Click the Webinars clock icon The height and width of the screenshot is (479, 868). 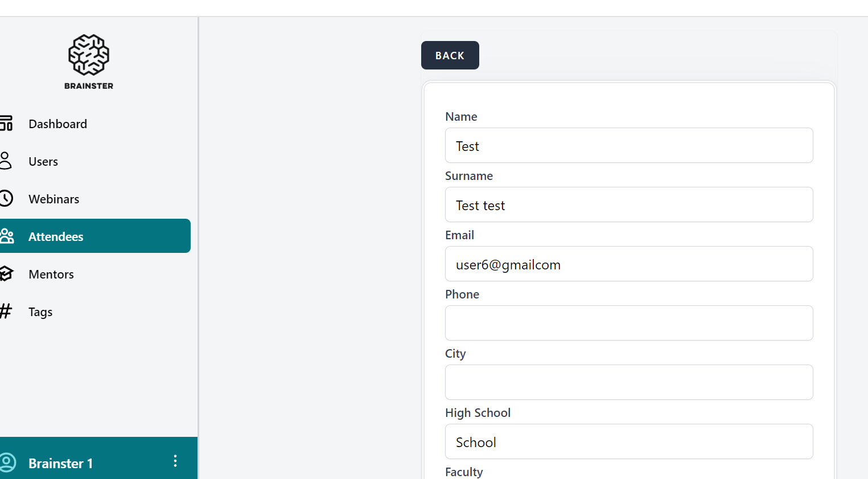coord(6,199)
